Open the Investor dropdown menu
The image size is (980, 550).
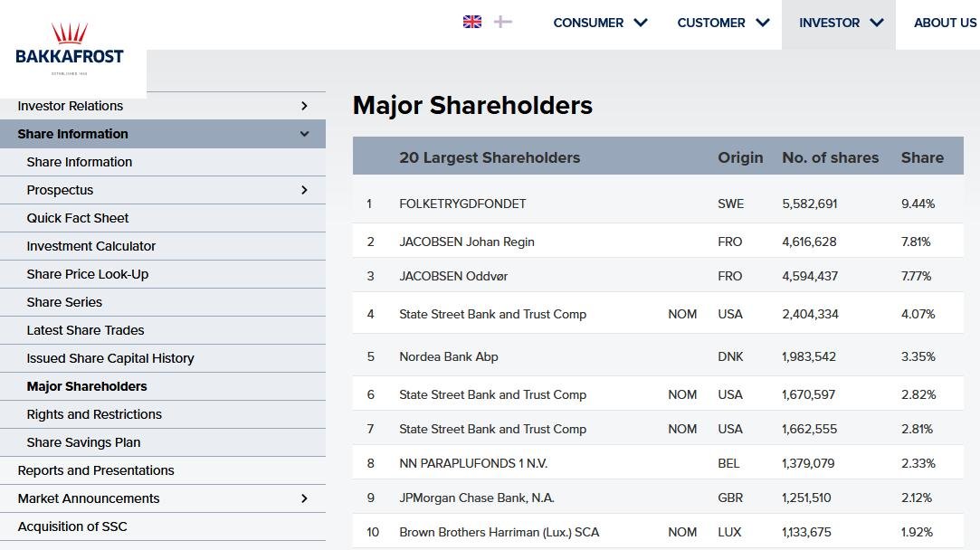[841, 23]
